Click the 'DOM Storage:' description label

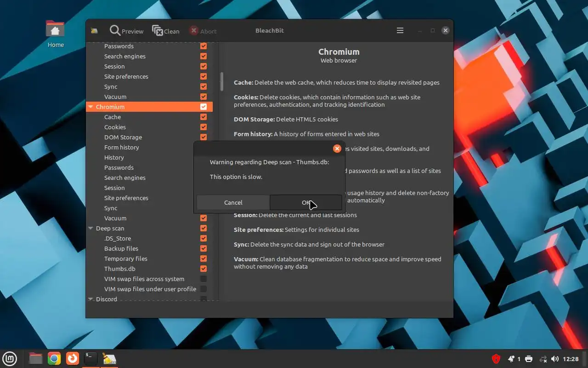(x=254, y=119)
